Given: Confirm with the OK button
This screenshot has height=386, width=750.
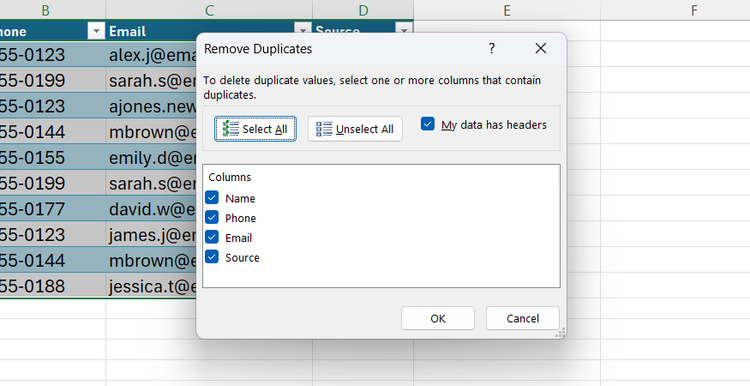Looking at the screenshot, I should [x=438, y=318].
